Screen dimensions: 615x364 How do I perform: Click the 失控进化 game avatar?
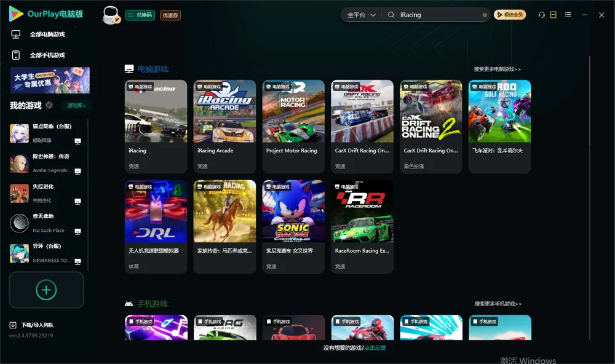(x=19, y=193)
